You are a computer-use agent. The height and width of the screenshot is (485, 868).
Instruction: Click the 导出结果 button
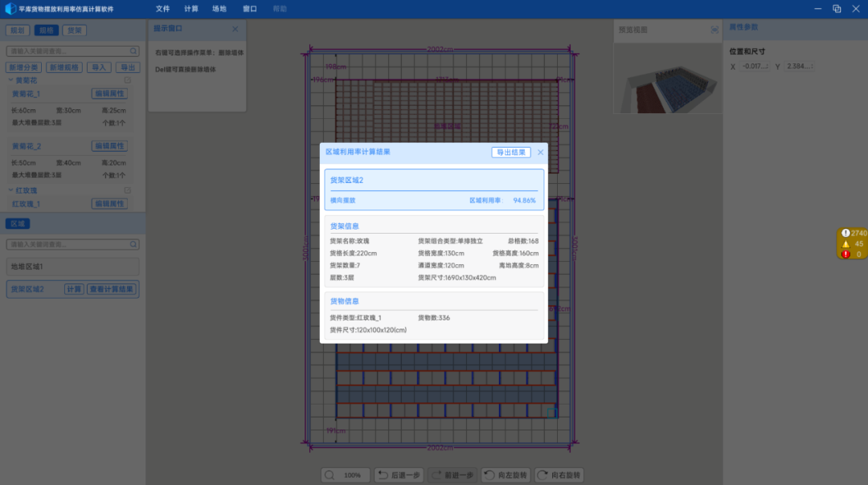(510, 152)
